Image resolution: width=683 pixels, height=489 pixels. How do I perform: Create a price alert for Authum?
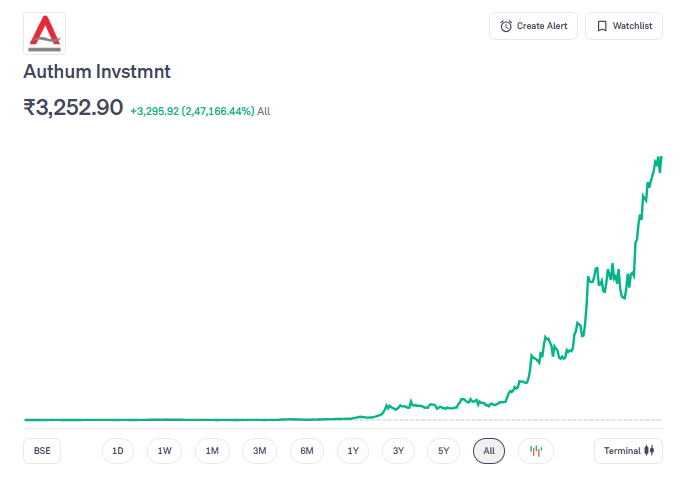coord(533,26)
